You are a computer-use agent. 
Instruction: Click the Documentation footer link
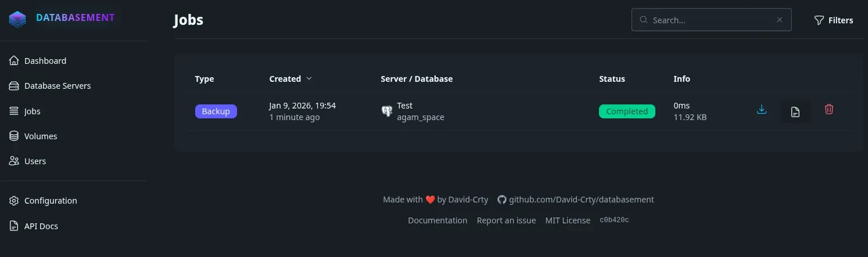click(437, 220)
